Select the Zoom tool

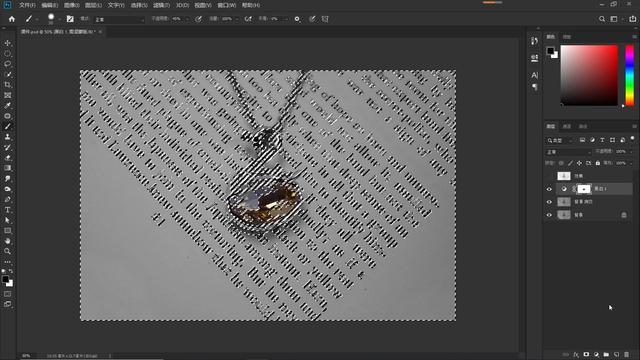tap(7, 251)
